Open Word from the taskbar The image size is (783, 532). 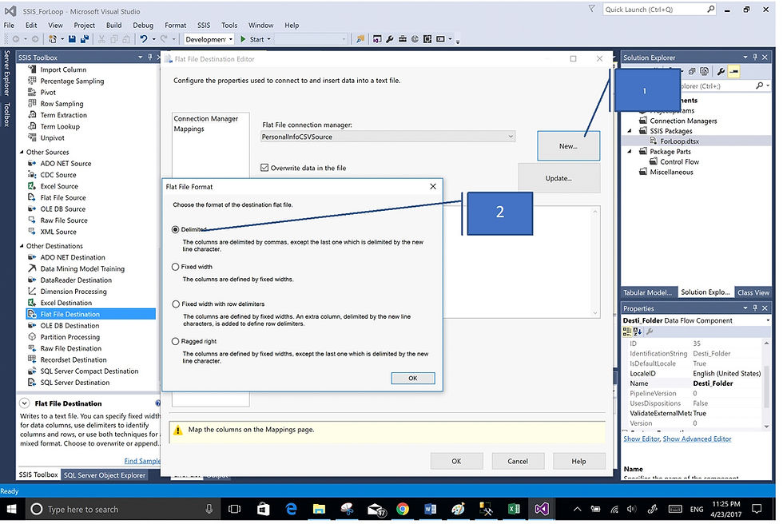click(430, 509)
